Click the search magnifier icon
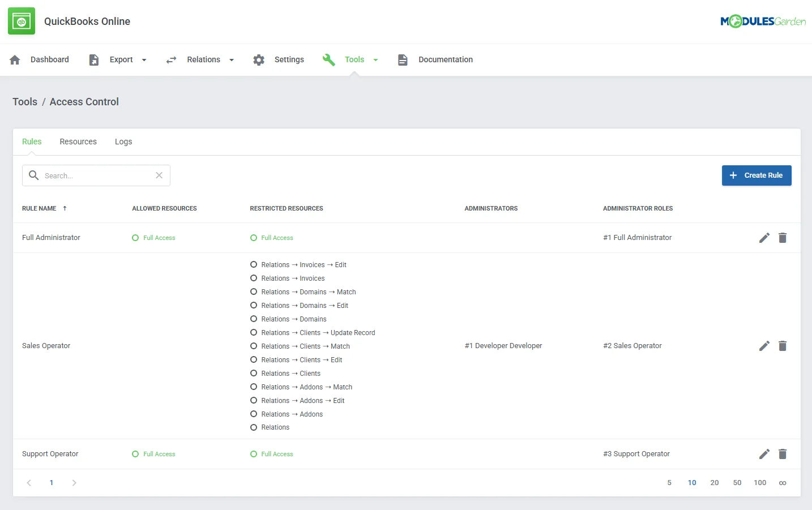The height and width of the screenshot is (510, 812). (34, 175)
